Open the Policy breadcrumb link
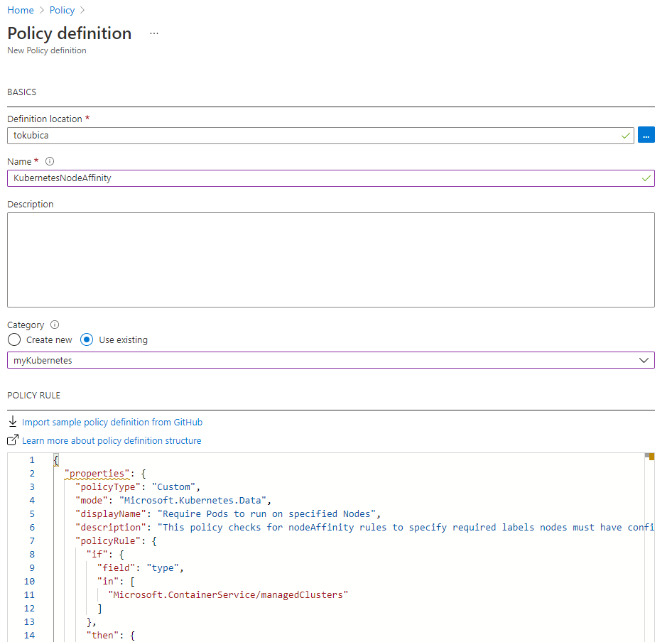The image size is (672, 642). click(x=63, y=10)
